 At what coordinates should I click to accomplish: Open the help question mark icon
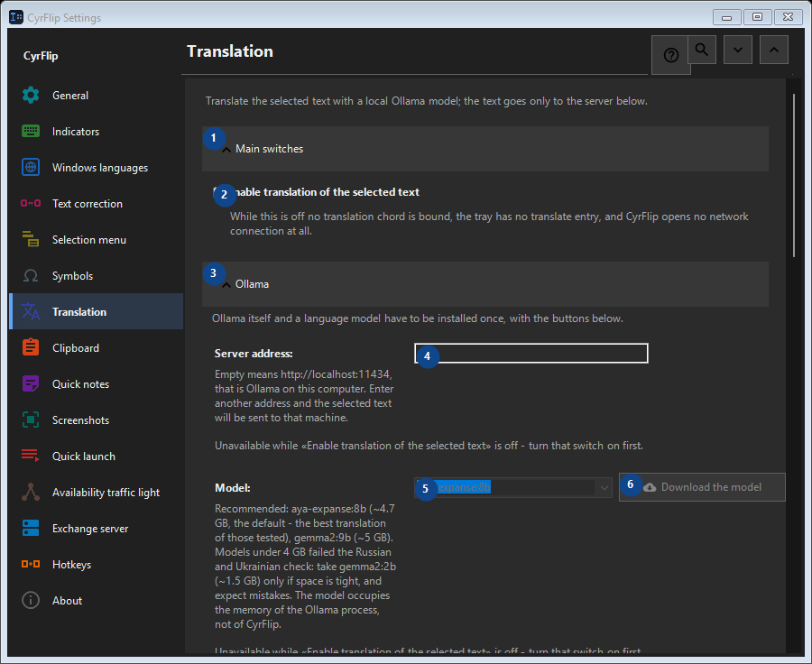click(x=670, y=55)
